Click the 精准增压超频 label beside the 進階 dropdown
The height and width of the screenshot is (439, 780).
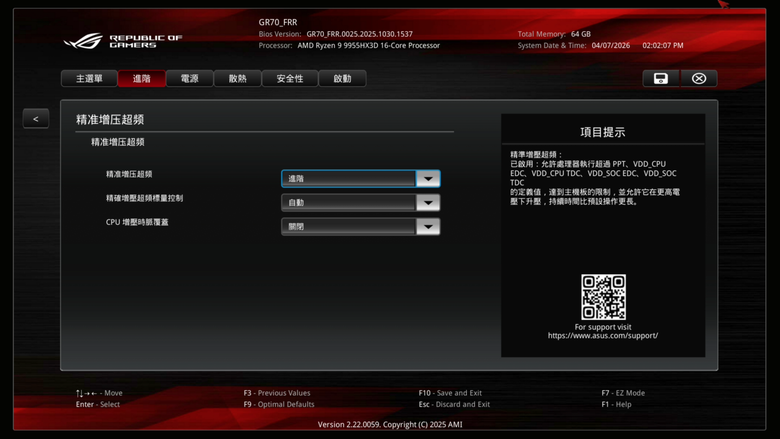click(x=129, y=174)
